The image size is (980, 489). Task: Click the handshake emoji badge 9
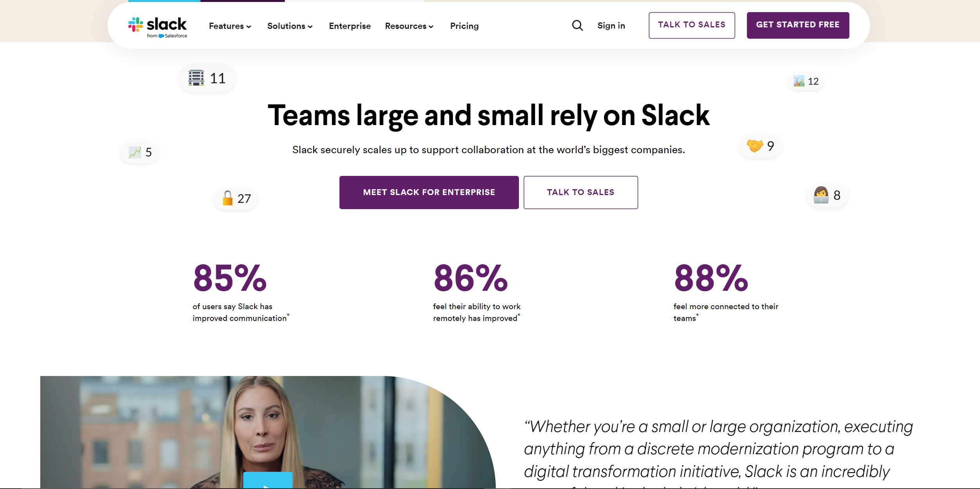[x=760, y=146]
